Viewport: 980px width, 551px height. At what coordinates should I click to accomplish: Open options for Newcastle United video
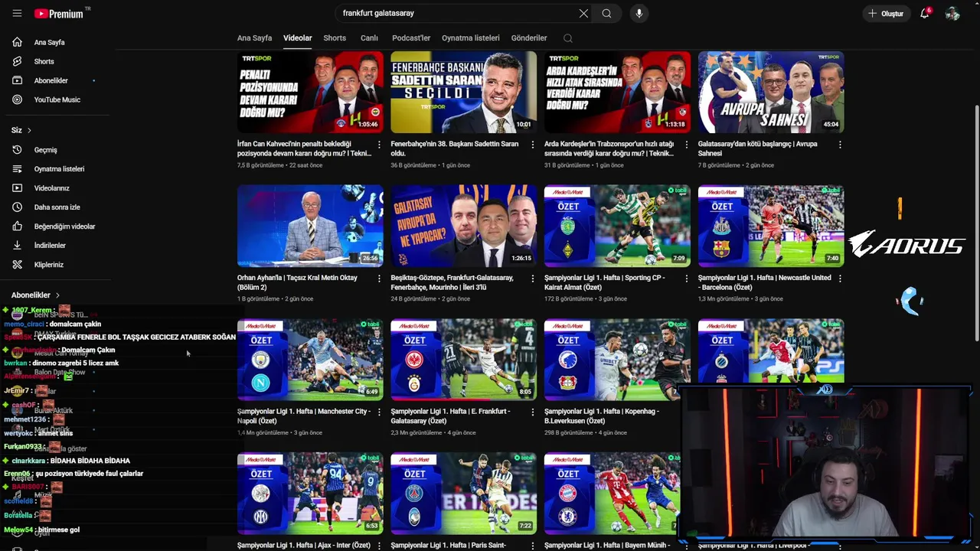click(x=840, y=279)
